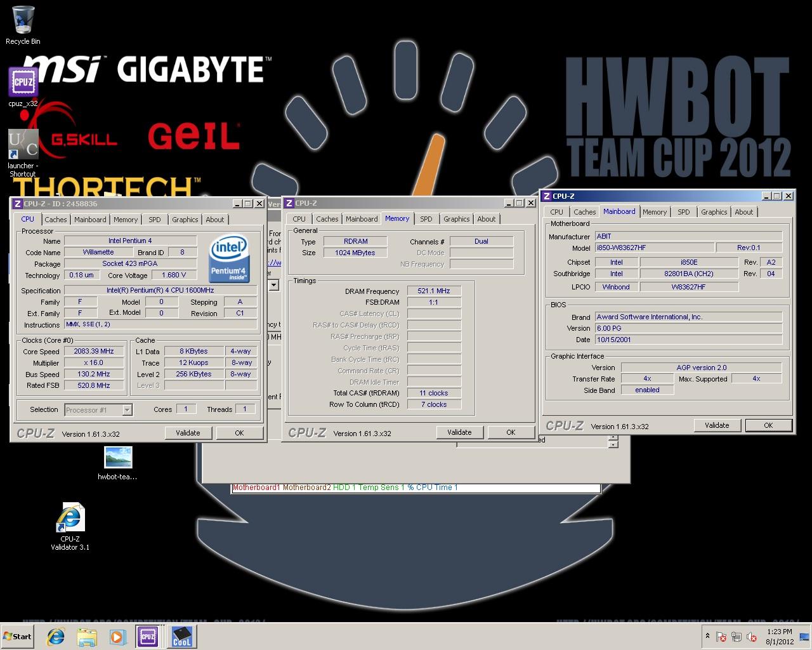Open the CPU-Z Validator 3.1 desktop shortcut
Image resolution: width=812 pixels, height=650 pixels.
click(70, 526)
